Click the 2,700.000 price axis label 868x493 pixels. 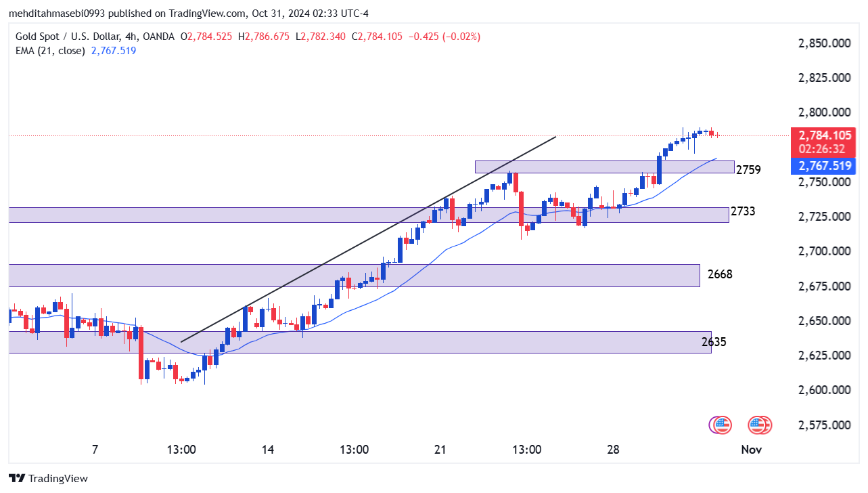coord(824,251)
